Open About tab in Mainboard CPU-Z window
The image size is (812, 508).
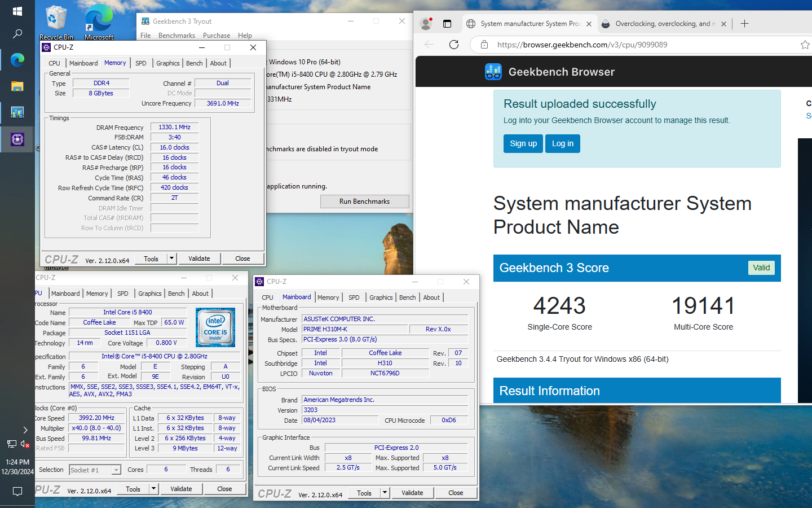tap(431, 297)
